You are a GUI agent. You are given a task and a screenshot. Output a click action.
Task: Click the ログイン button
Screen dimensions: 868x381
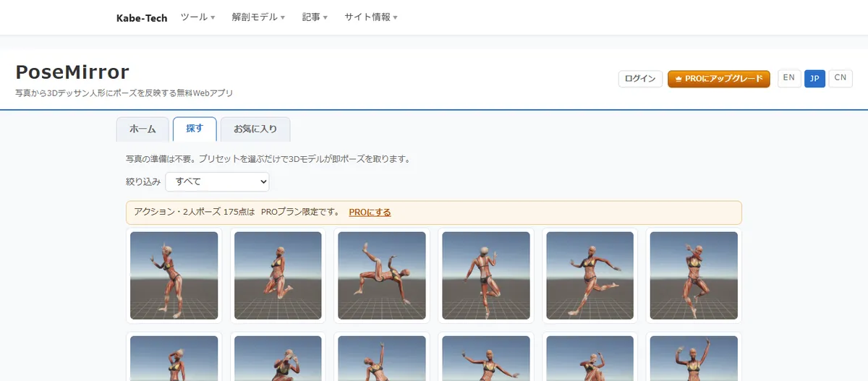[640, 79]
